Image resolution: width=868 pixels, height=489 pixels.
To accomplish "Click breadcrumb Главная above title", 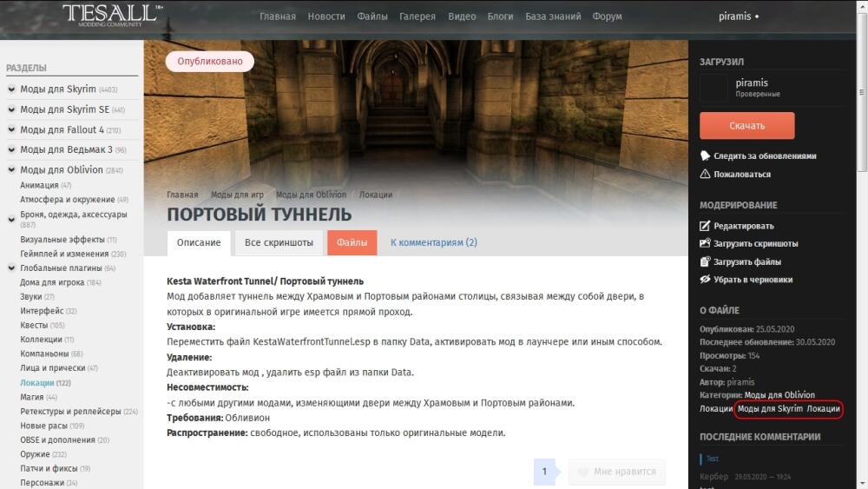I will (182, 195).
